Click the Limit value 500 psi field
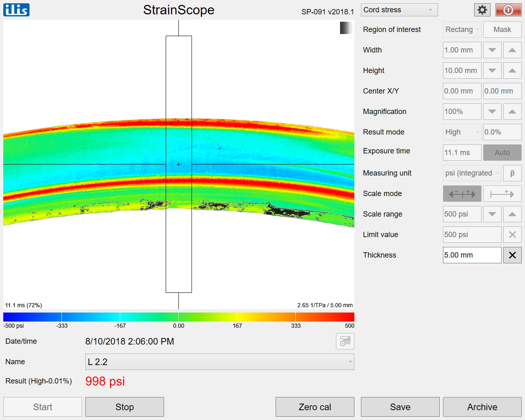The height and width of the screenshot is (420, 525). [x=472, y=235]
